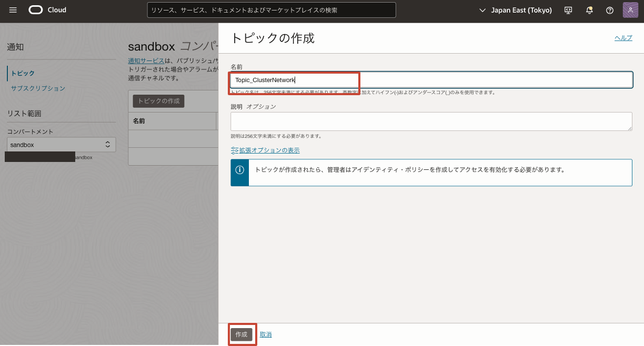Open the Japan East (Tokyo) region dropdown
This screenshot has height=346, width=644.
[x=516, y=10]
